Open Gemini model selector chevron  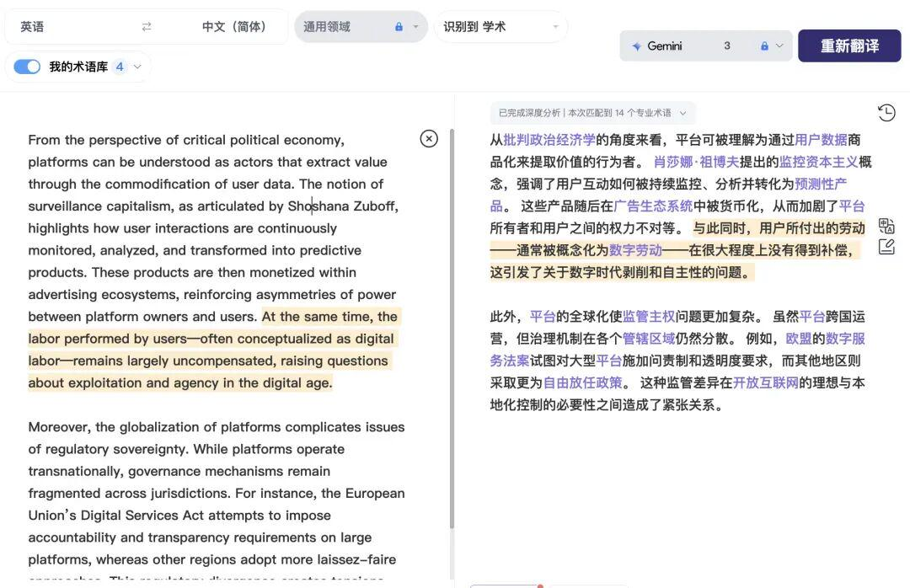779,45
